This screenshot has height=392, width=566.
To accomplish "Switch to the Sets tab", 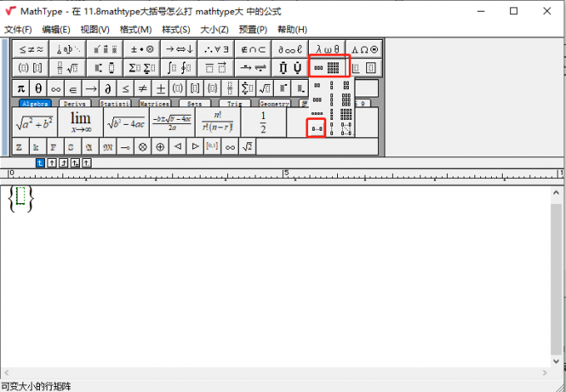I will click(195, 103).
